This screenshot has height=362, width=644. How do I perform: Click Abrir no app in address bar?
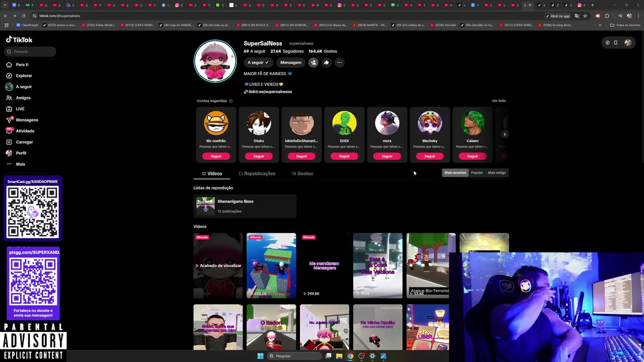pos(558,16)
